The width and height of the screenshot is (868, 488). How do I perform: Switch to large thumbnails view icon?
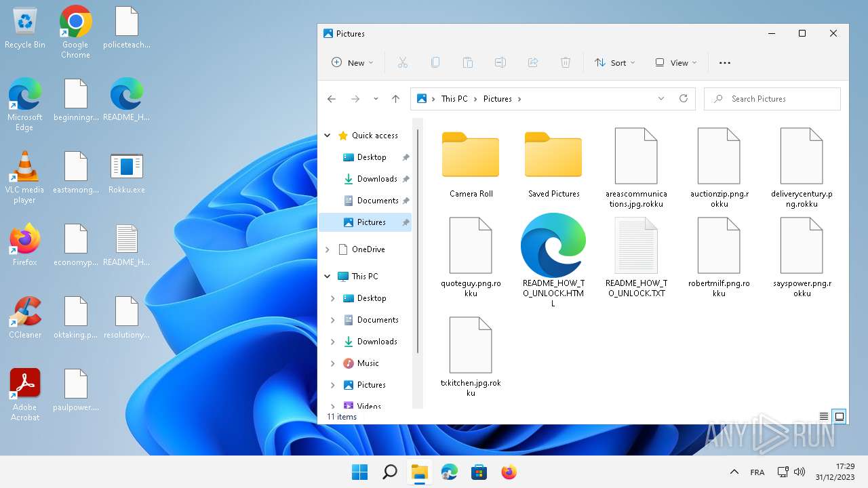coord(840,417)
